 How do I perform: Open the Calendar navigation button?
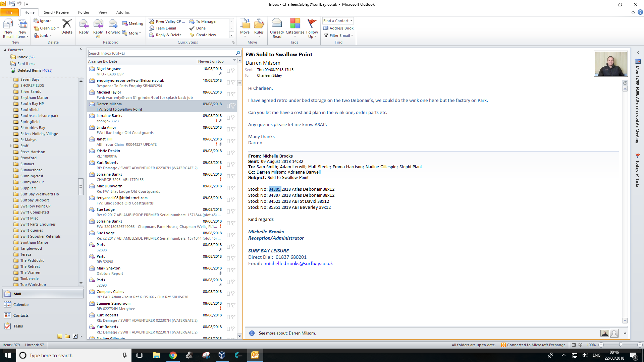coord(21,305)
